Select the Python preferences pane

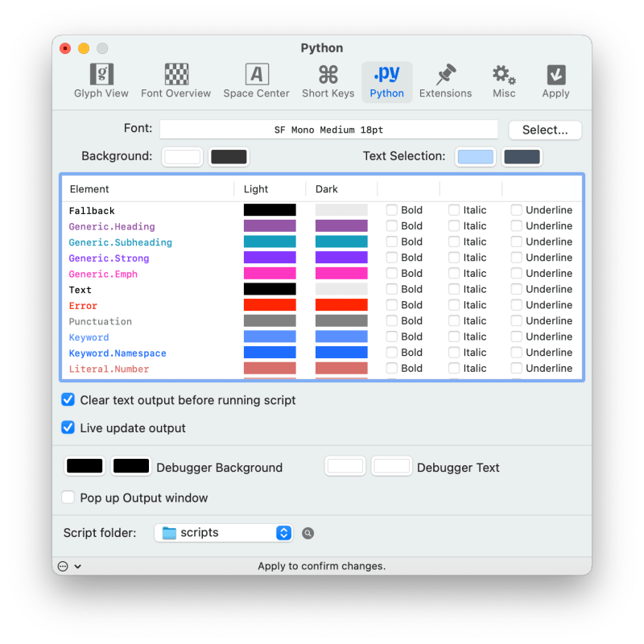pyautogui.click(x=386, y=78)
